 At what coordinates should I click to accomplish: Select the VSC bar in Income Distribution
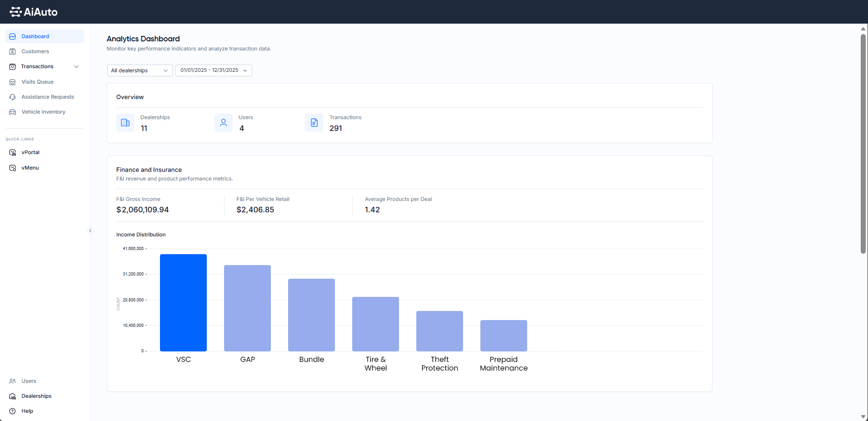(183, 302)
